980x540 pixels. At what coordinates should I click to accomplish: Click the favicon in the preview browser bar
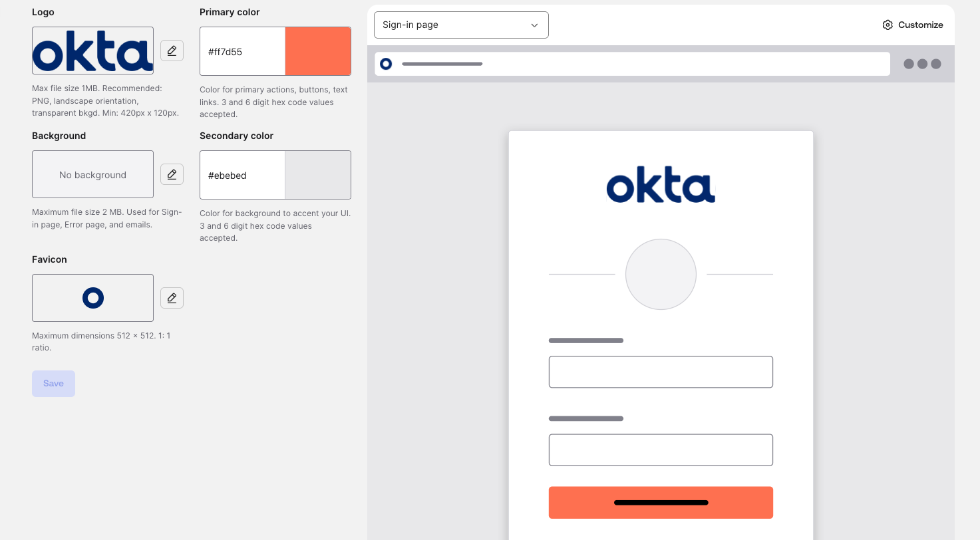(386, 64)
